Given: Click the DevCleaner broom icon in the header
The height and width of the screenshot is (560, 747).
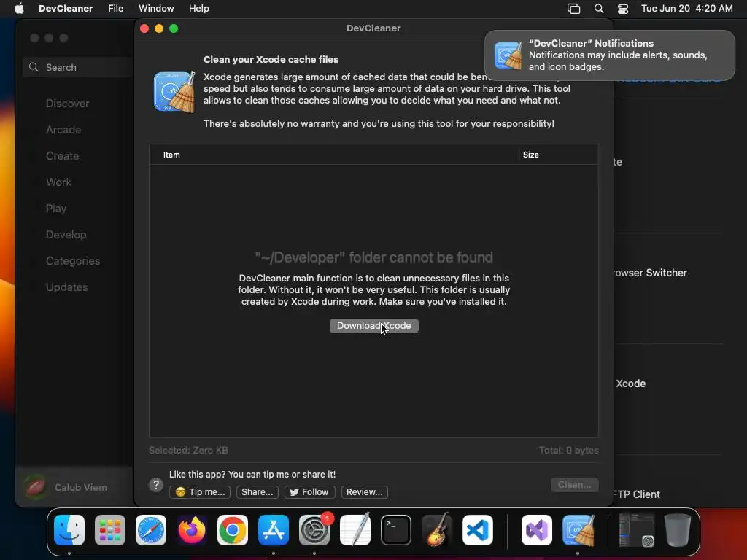Looking at the screenshot, I should click(174, 92).
